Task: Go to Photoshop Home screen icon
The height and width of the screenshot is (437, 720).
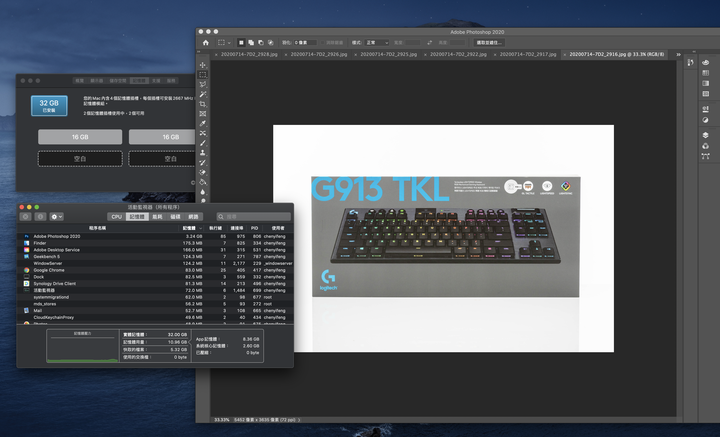Action: pos(206,43)
